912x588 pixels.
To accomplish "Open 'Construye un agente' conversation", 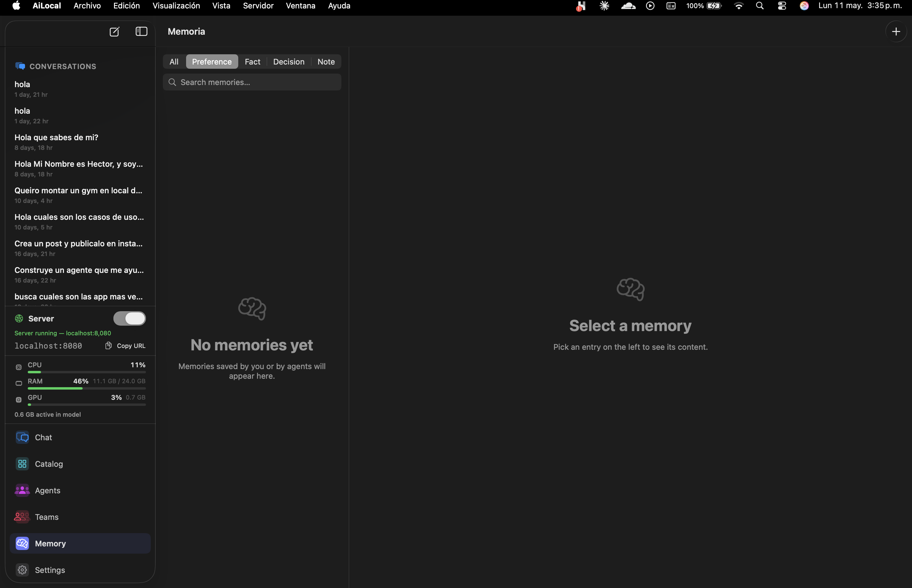I will point(80,274).
